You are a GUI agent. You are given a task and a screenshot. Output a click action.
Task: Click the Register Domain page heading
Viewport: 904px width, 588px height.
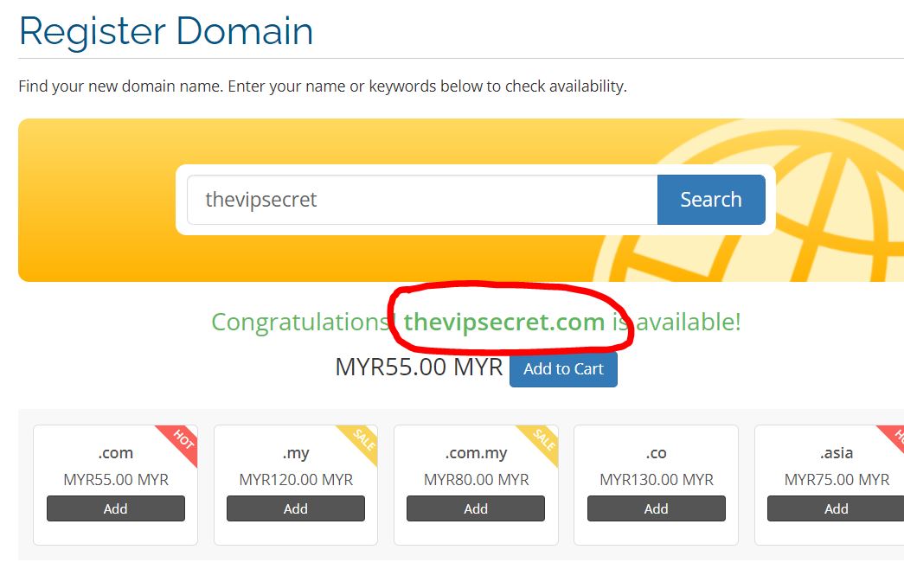point(166,31)
